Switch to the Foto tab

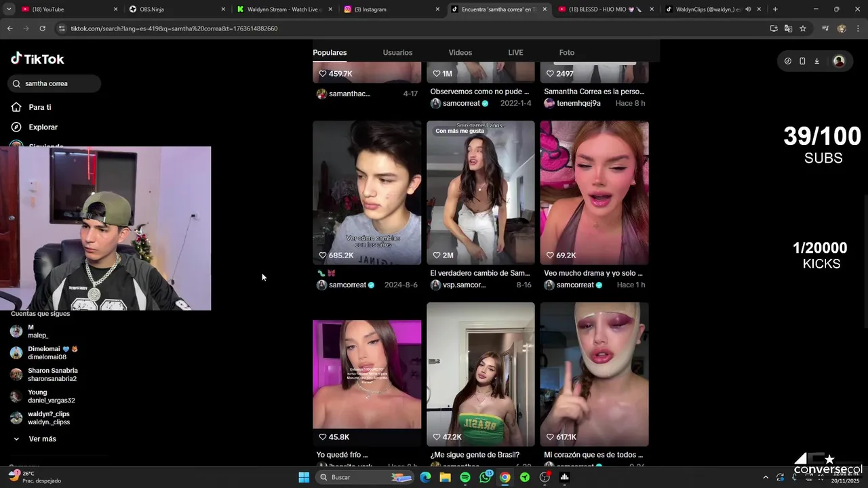[567, 52]
